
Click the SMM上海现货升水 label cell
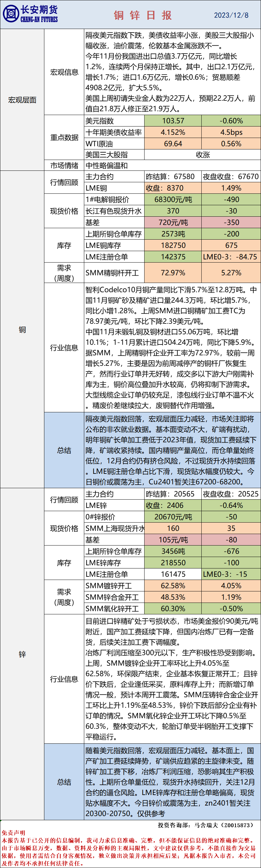pyautogui.click(x=114, y=528)
